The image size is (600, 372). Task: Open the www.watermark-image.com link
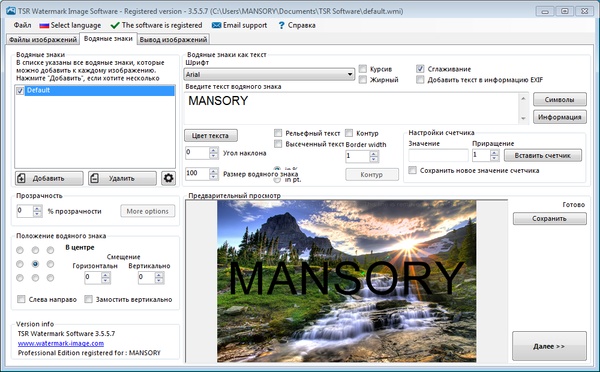point(61,343)
